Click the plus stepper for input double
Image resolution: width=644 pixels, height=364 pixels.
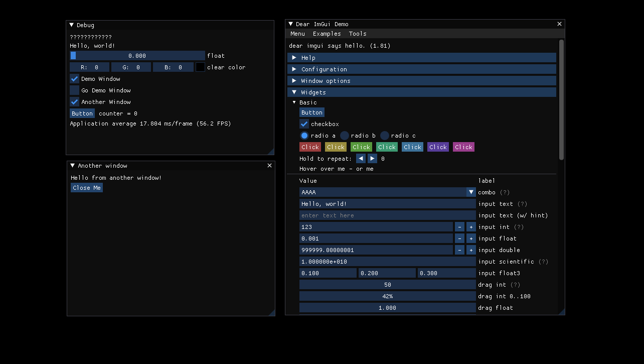point(471,250)
